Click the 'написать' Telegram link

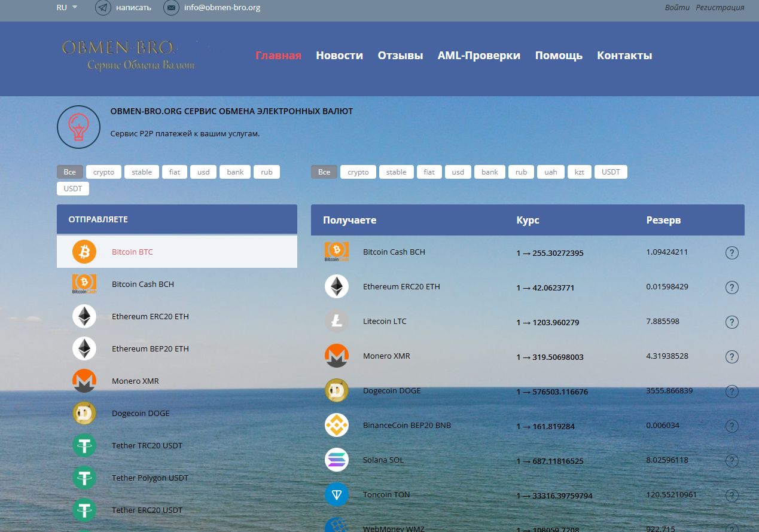click(x=133, y=8)
